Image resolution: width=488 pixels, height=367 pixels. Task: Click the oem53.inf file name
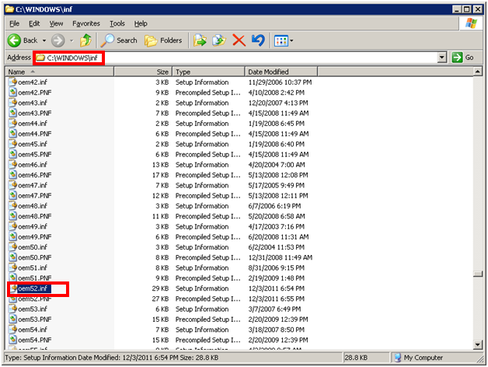pos(33,309)
